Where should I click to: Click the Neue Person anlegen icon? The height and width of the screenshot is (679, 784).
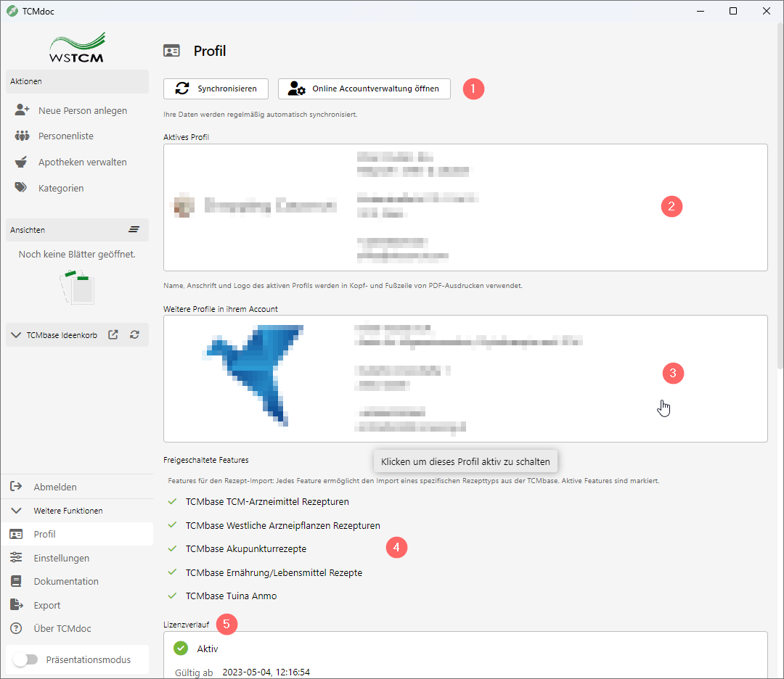pyautogui.click(x=22, y=110)
